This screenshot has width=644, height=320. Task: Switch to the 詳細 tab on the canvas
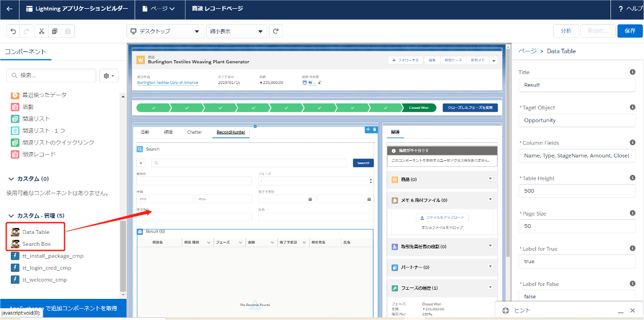168,132
